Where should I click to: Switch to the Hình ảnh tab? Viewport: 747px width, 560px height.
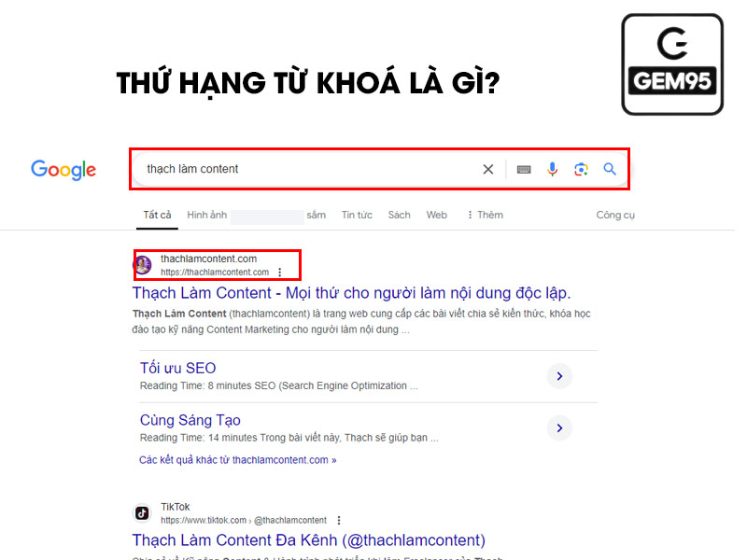click(206, 215)
